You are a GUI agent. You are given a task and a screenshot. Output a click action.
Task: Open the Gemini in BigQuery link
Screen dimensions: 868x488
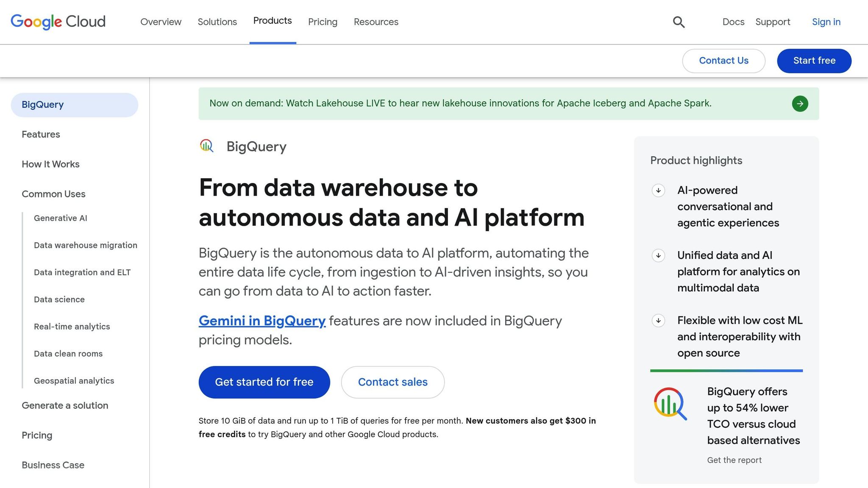262,321
